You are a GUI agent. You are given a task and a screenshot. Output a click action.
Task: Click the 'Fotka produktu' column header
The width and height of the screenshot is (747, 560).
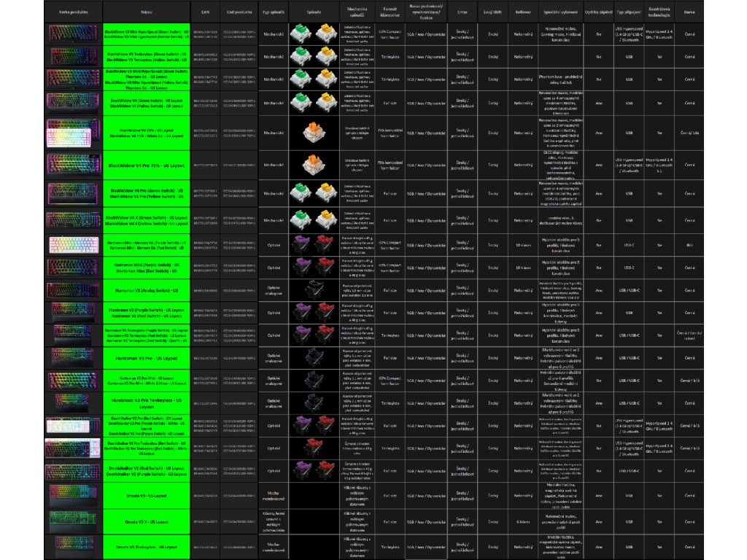coord(73,12)
